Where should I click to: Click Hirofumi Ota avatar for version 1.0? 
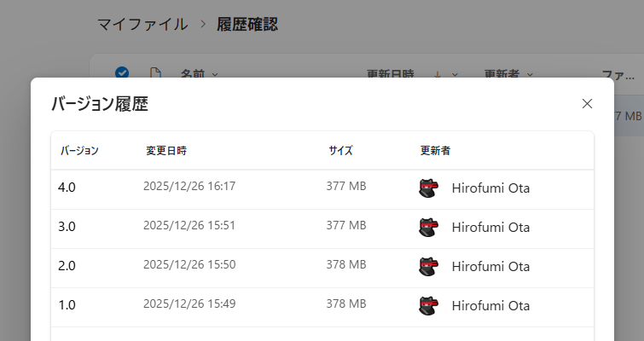(x=429, y=306)
